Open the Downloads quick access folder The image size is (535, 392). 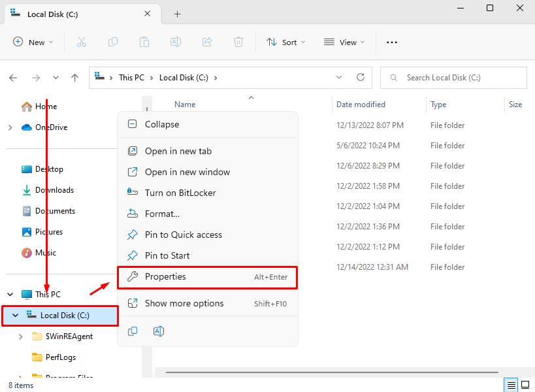pos(54,190)
